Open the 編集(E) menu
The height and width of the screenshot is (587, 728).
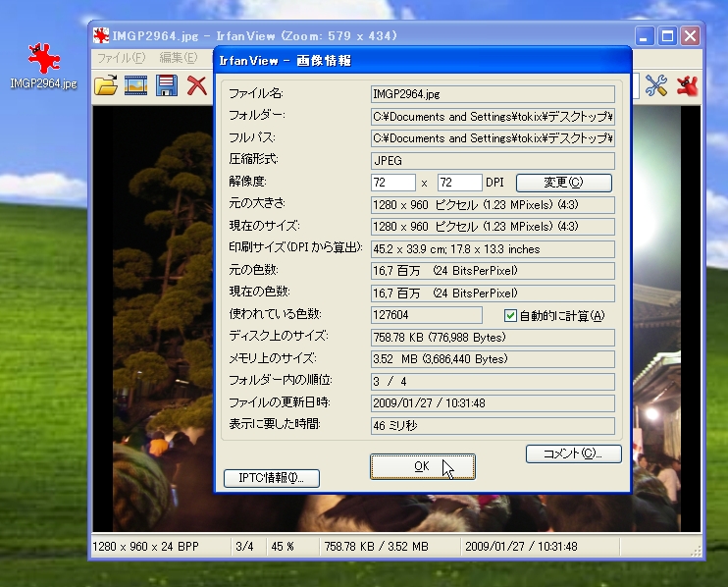tap(179, 58)
